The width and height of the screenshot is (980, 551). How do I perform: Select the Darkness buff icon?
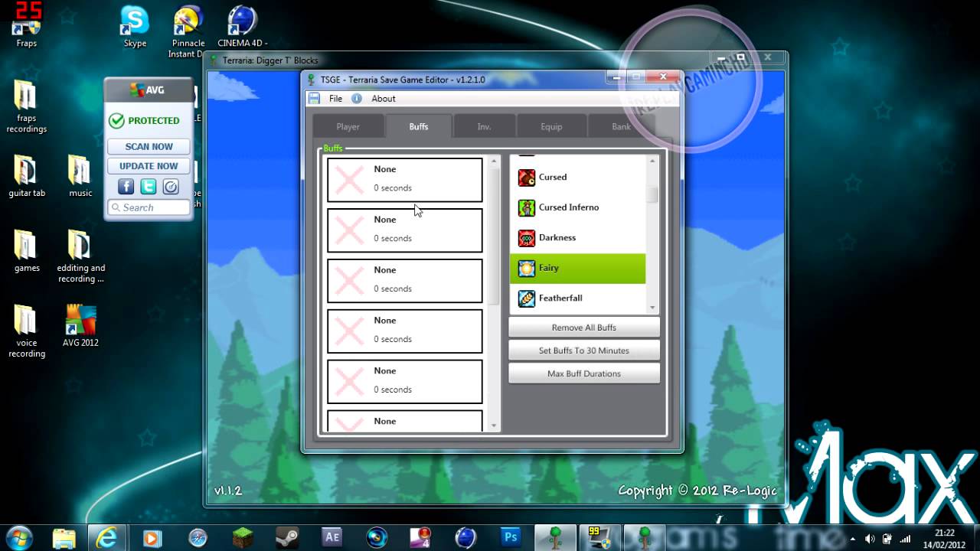[527, 238]
